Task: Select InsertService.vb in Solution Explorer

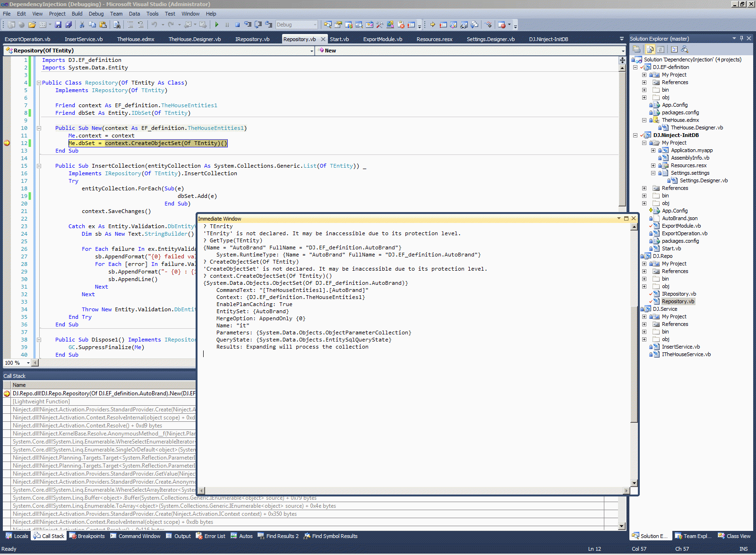Action: click(x=681, y=347)
